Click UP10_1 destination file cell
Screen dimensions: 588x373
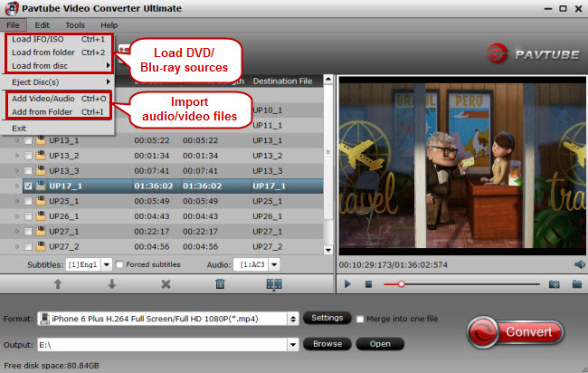click(x=268, y=110)
